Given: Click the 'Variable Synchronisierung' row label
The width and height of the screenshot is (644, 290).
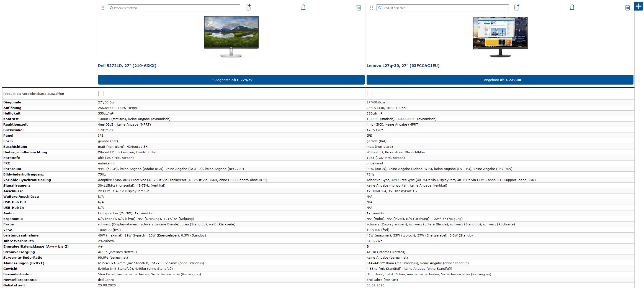Looking at the screenshot, I should point(27,180).
